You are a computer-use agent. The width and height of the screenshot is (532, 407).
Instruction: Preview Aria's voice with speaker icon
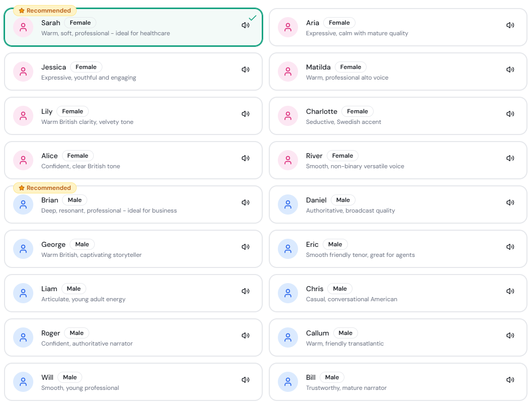[510, 25]
